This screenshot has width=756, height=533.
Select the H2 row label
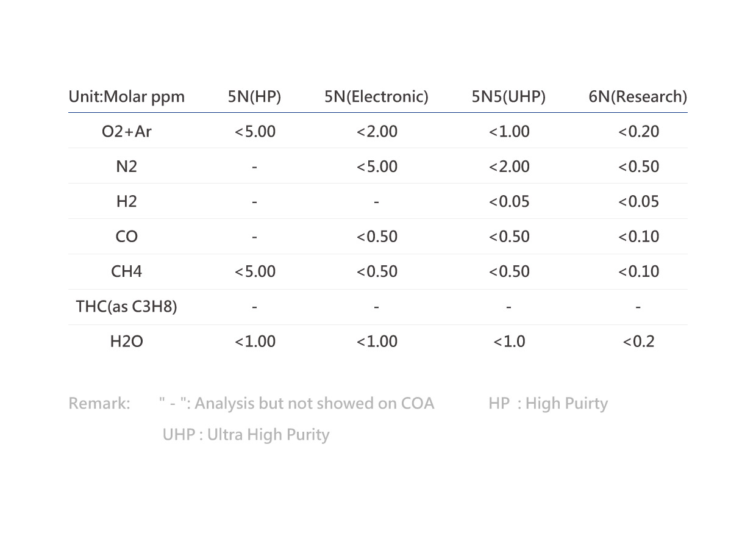[x=126, y=202]
